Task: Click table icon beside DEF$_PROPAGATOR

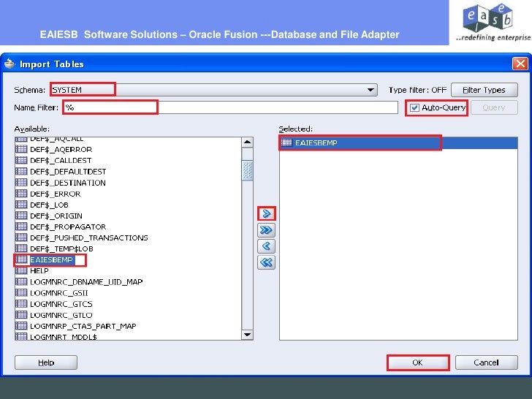Action: click(x=21, y=227)
